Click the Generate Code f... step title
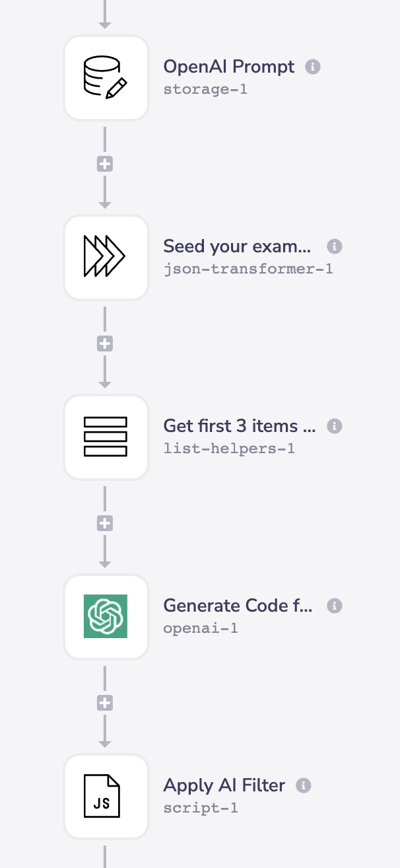Viewport: 400px width, 868px height. [238, 606]
